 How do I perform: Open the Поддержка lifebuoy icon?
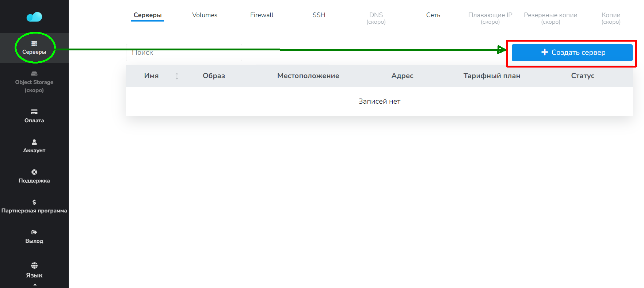34,172
